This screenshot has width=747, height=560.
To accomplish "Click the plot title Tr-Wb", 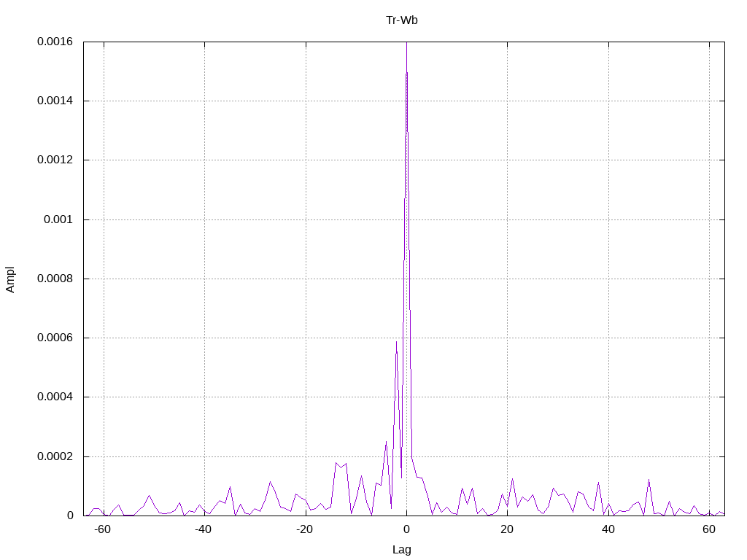I will [402, 20].
